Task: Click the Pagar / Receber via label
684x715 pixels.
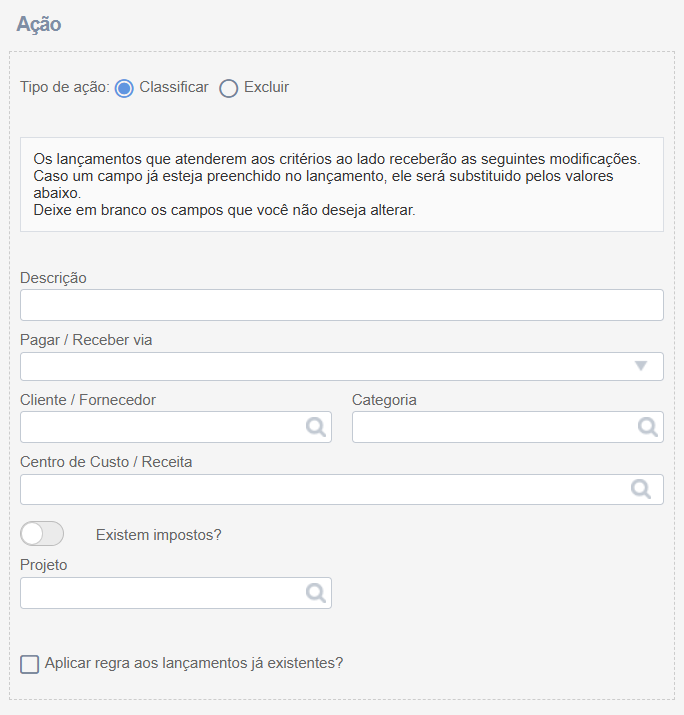Action: [x=86, y=340]
